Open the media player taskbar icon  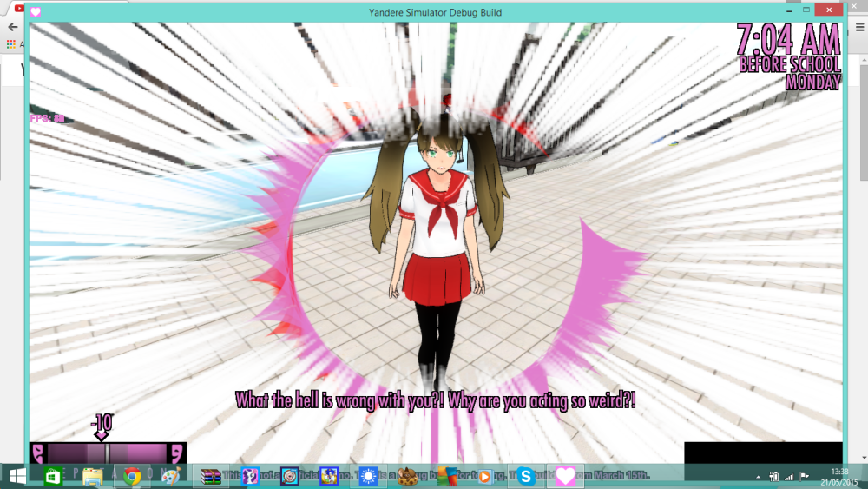(x=485, y=476)
